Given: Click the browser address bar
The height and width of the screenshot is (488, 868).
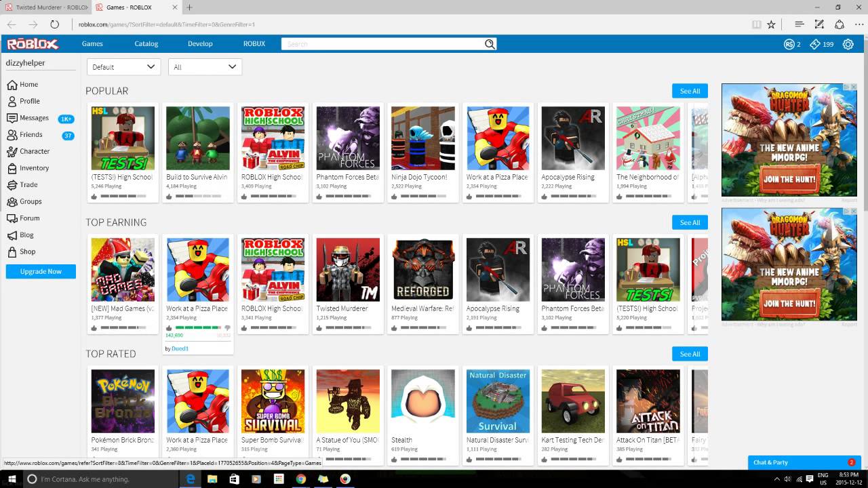Looking at the screenshot, I should click(407, 24).
